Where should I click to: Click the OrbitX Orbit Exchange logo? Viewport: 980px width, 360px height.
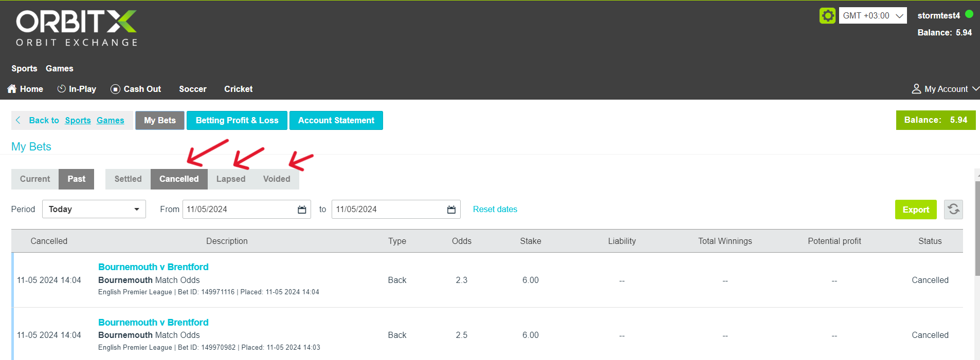[x=76, y=28]
